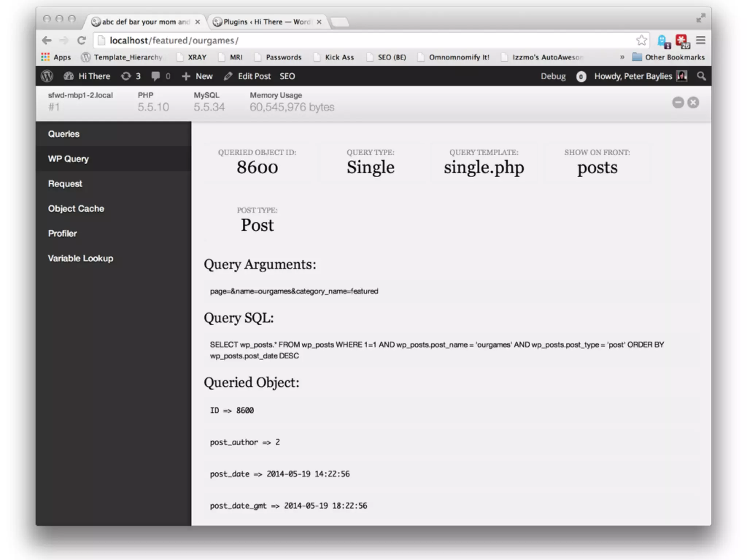
Task: Open the SEO admin bar menu
Action: [287, 76]
